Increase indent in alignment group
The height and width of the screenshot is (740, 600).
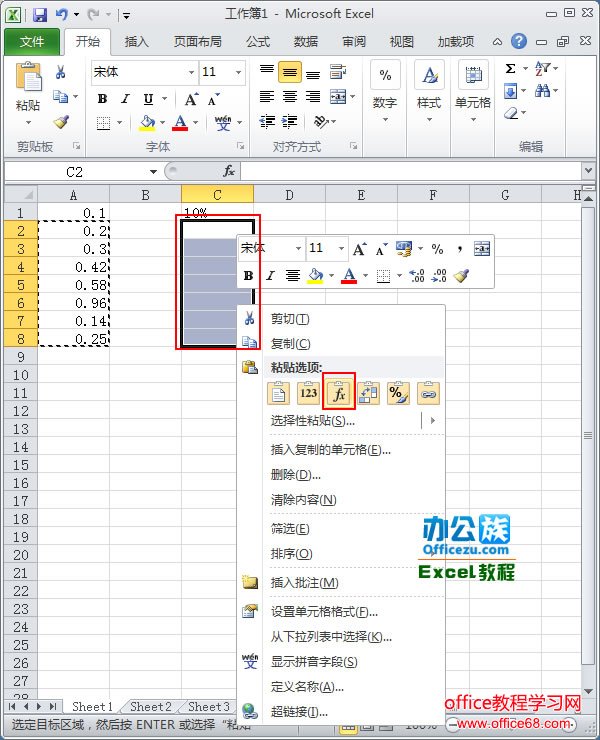click(289, 122)
